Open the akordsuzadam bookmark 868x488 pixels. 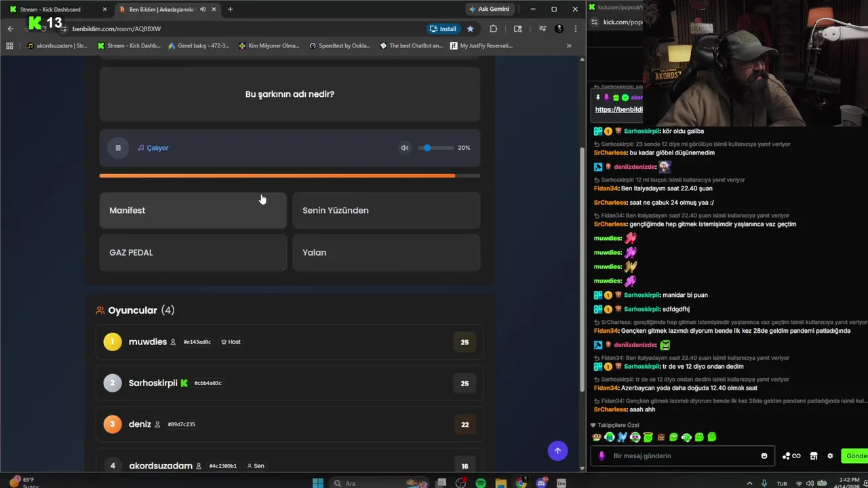click(57, 46)
